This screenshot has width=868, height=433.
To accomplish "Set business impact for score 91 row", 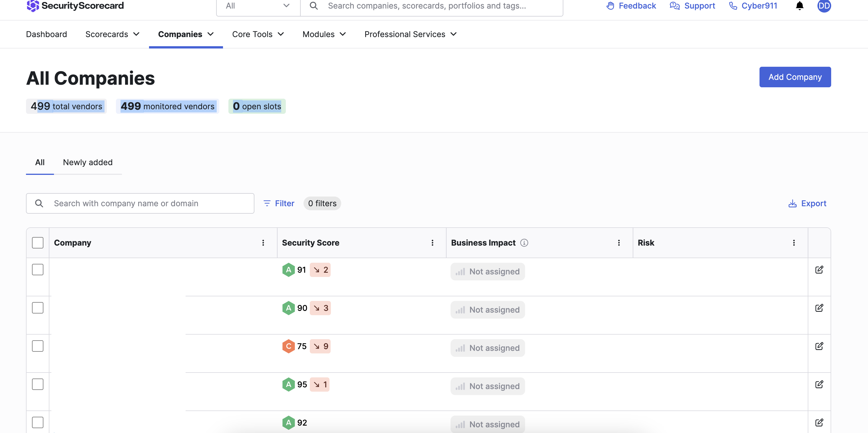I will click(488, 272).
